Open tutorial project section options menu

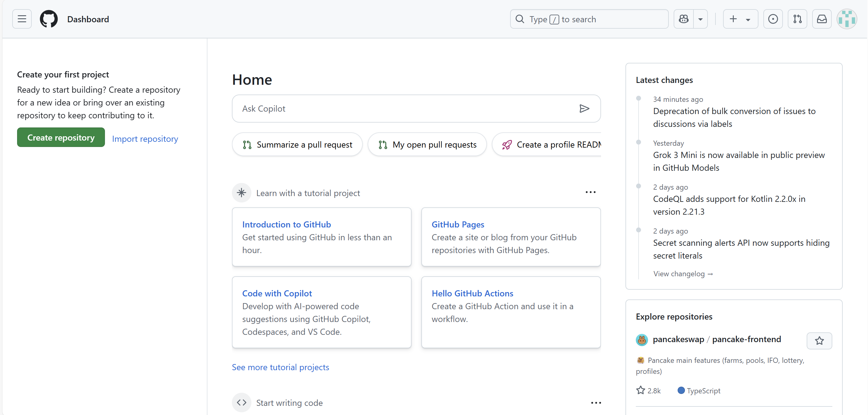tap(590, 192)
